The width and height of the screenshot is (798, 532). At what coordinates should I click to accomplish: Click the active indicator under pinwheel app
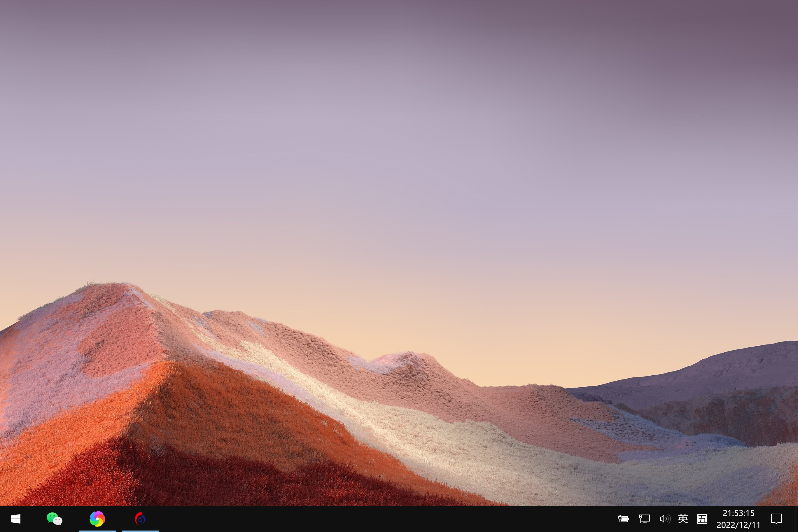tap(97, 531)
